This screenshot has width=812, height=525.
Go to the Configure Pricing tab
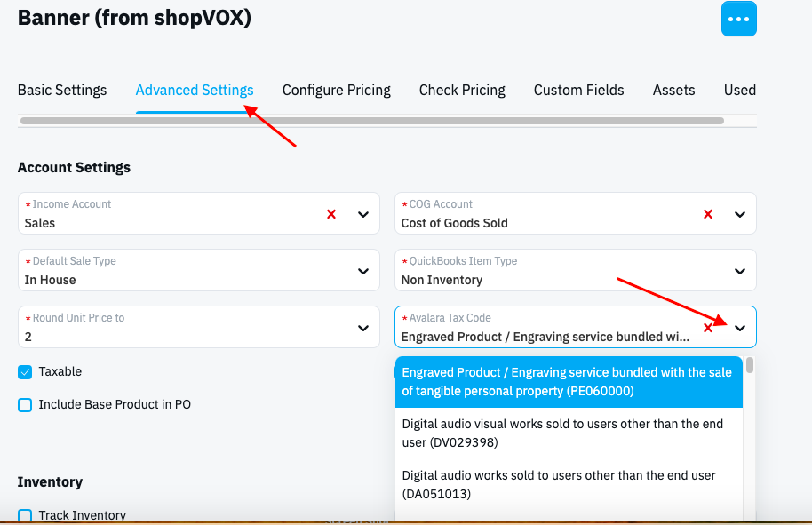pyautogui.click(x=337, y=90)
